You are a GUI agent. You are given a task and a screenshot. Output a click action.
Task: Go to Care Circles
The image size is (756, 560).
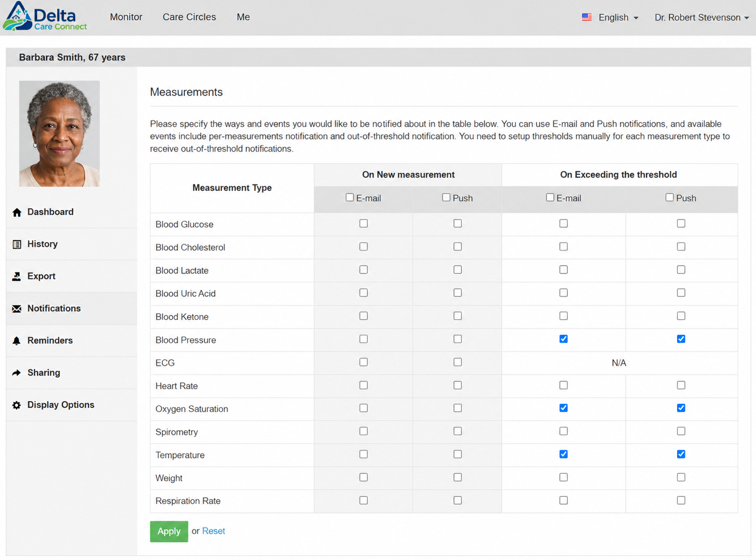(x=189, y=17)
